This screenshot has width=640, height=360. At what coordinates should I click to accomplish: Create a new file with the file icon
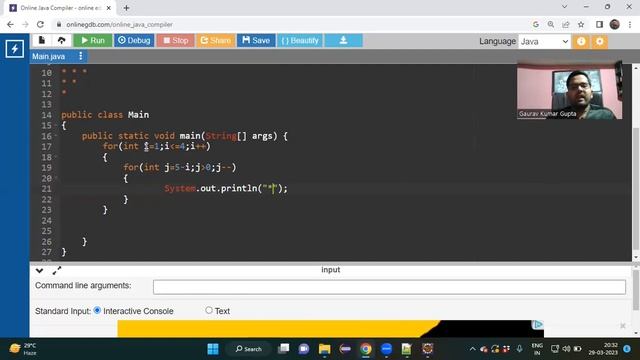click(x=42, y=40)
